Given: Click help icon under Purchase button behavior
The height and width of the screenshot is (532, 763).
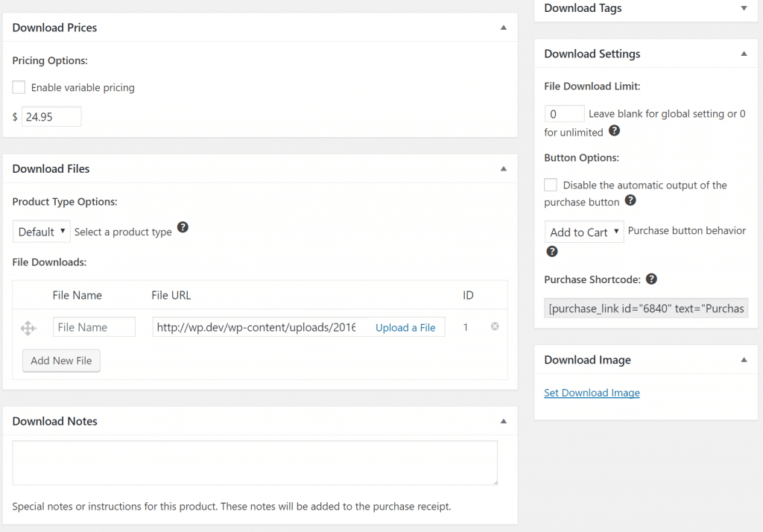Looking at the screenshot, I should coord(552,252).
